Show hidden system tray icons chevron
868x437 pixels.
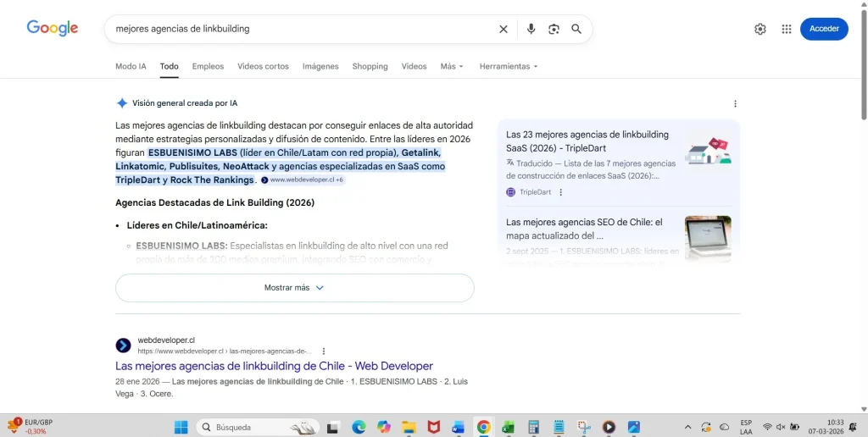point(687,427)
